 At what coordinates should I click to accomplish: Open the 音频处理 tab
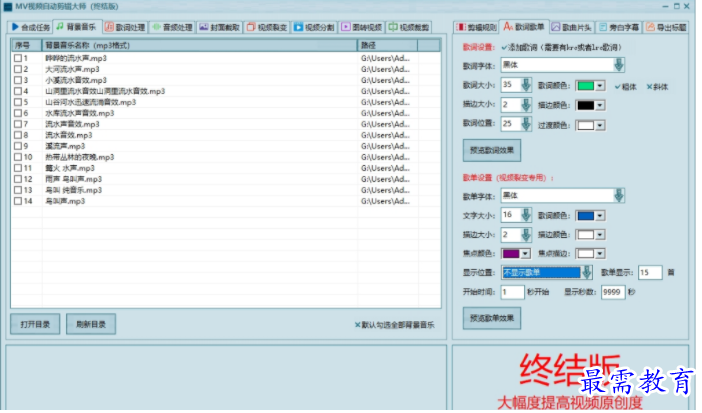point(172,27)
